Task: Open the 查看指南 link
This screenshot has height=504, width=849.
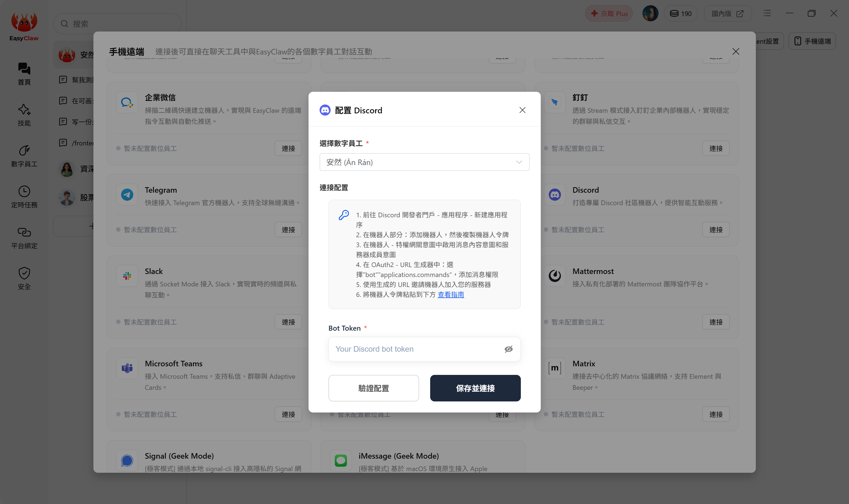Action: point(451,294)
